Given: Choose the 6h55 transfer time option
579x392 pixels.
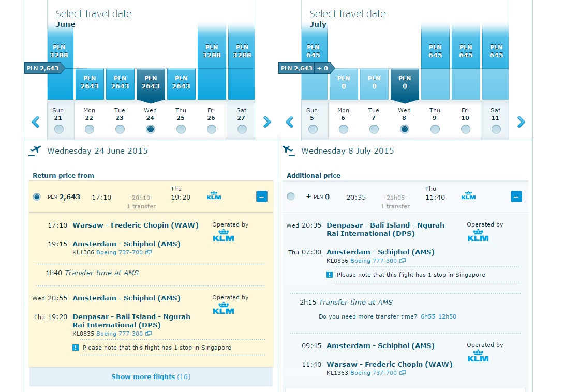Looking at the screenshot, I should [427, 316].
